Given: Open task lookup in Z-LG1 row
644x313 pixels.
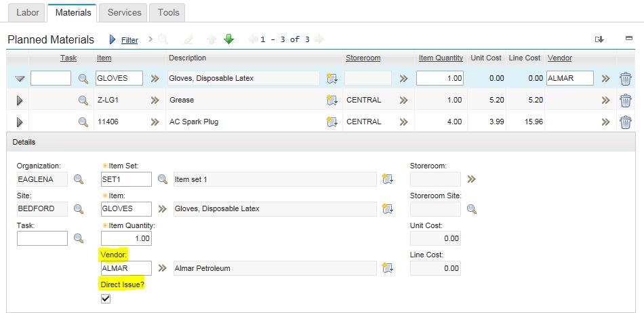Looking at the screenshot, I should (x=83, y=100).
